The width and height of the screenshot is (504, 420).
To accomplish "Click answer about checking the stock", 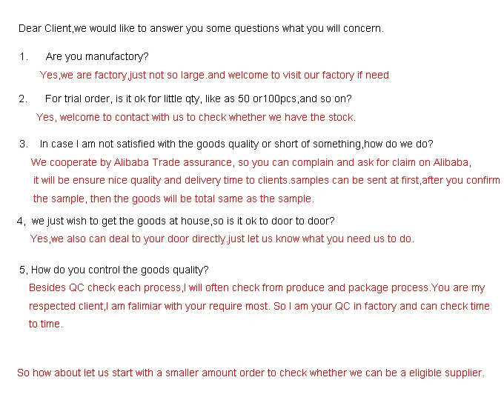I will [196, 117].
